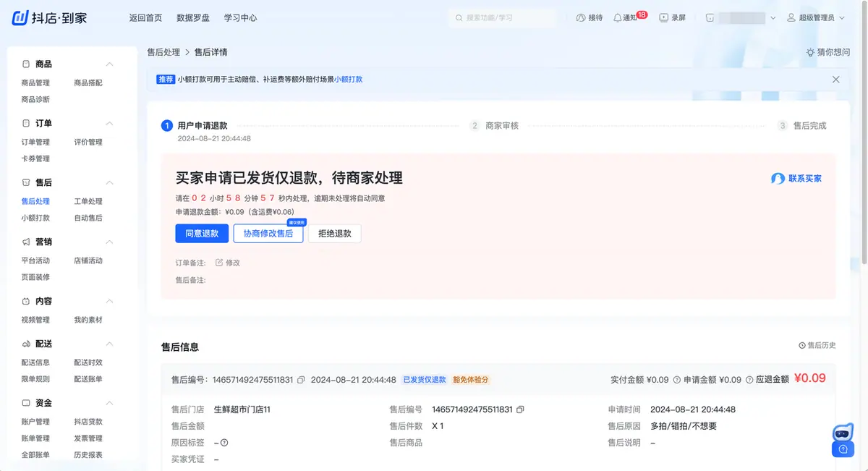868x471 pixels.
Task: Open 订单管理 in the sidebar
Action: click(x=35, y=143)
